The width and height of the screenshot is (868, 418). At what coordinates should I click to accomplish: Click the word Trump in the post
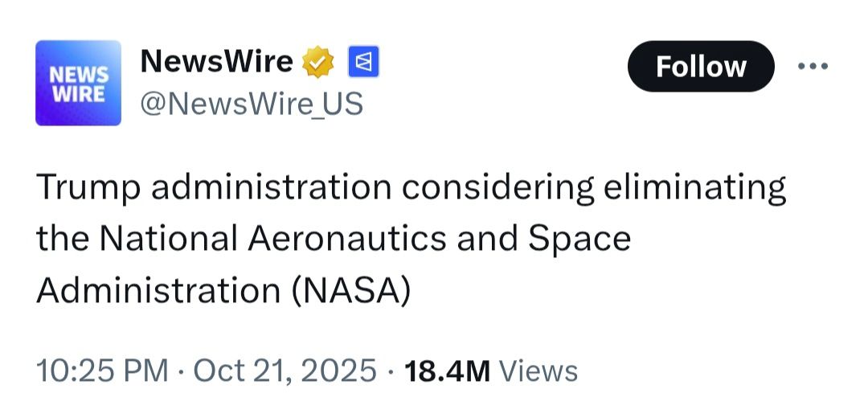(x=88, y=188)
